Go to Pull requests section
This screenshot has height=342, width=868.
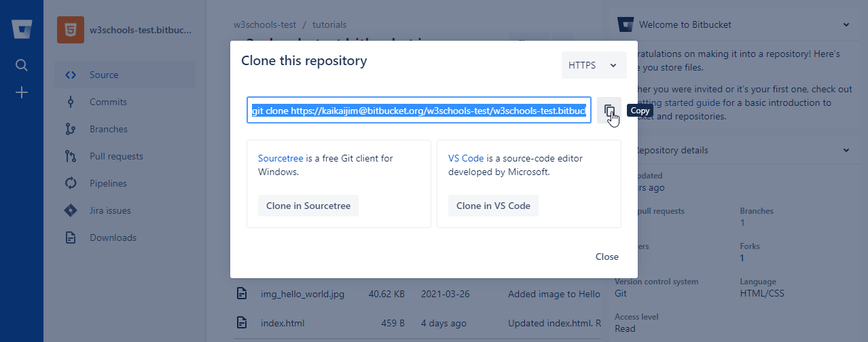click(x=116, y=156)
